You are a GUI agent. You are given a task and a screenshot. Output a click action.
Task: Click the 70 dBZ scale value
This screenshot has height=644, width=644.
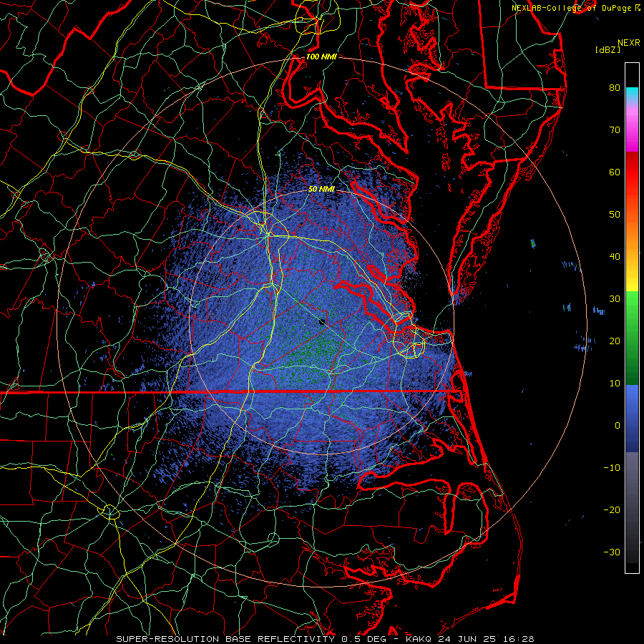click(x=615, y=130)
